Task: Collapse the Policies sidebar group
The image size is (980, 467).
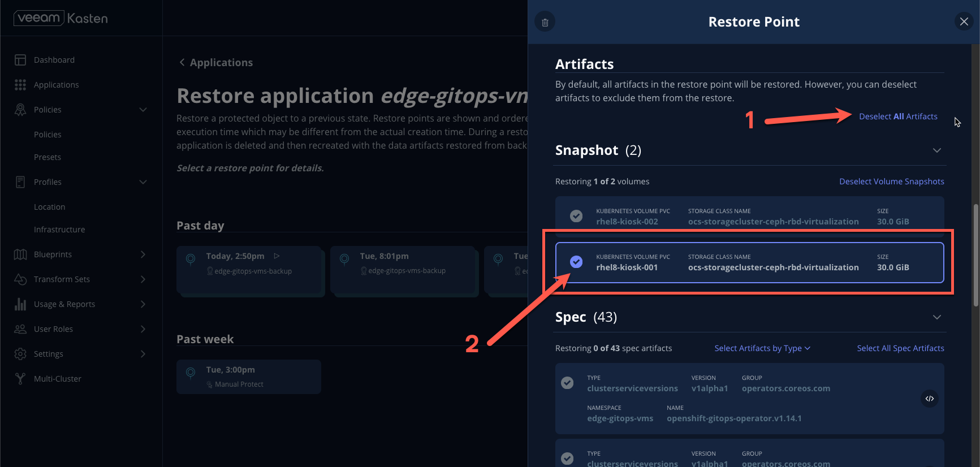Action: [143, 110]
